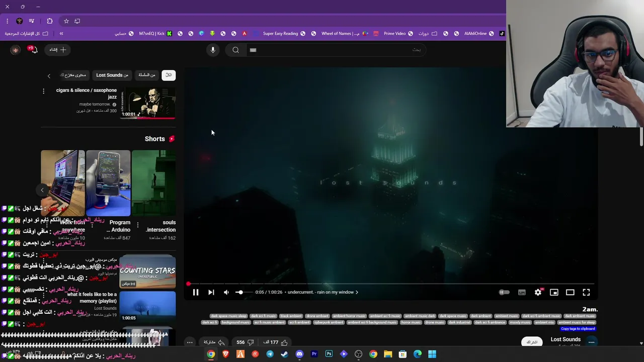
Task: Select the partly hidden fourth filter chip
Action: (x=73, y=75)
